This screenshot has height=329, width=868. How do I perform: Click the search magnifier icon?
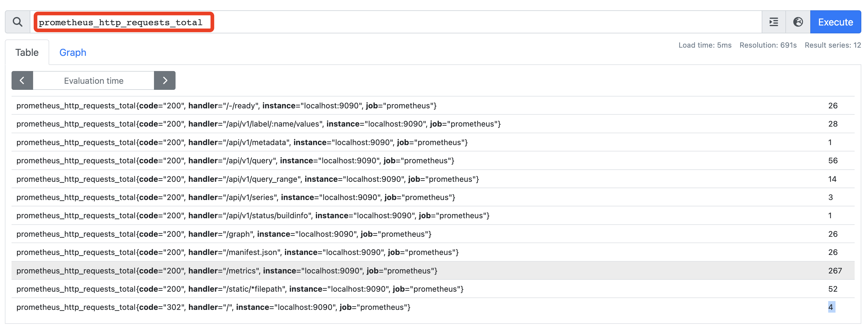tap(18, 22)
